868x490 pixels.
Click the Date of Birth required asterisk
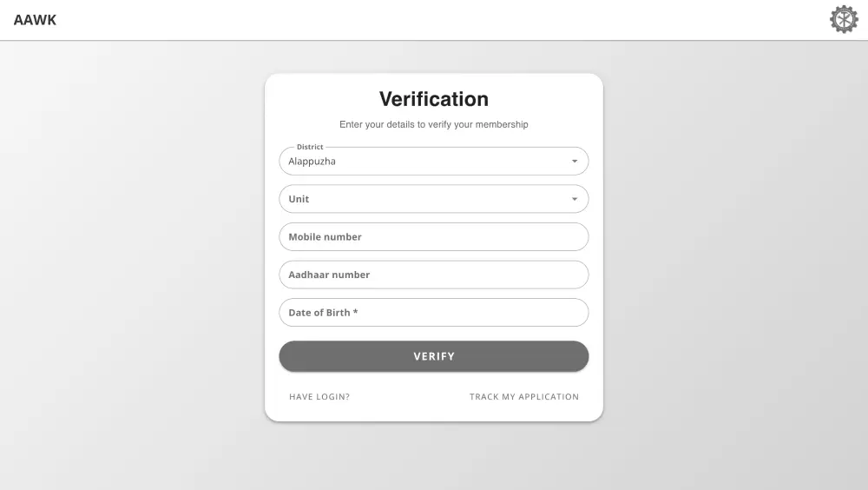356,313
